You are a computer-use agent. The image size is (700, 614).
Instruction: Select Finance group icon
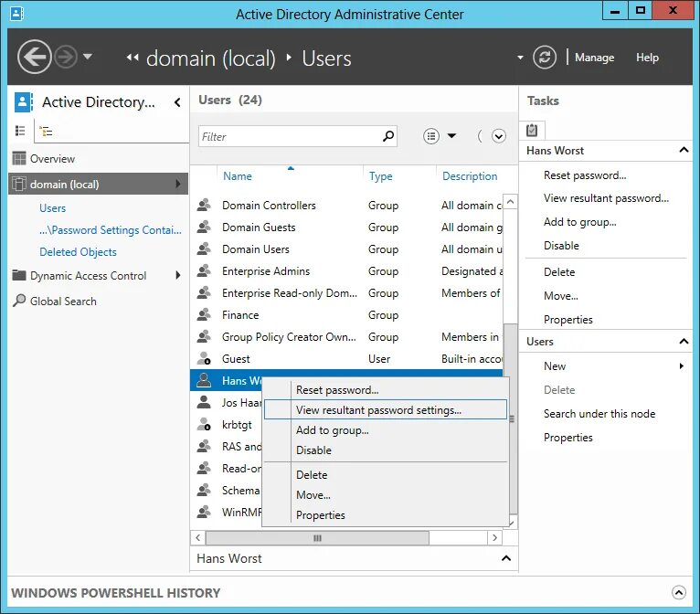coord(204,314)
